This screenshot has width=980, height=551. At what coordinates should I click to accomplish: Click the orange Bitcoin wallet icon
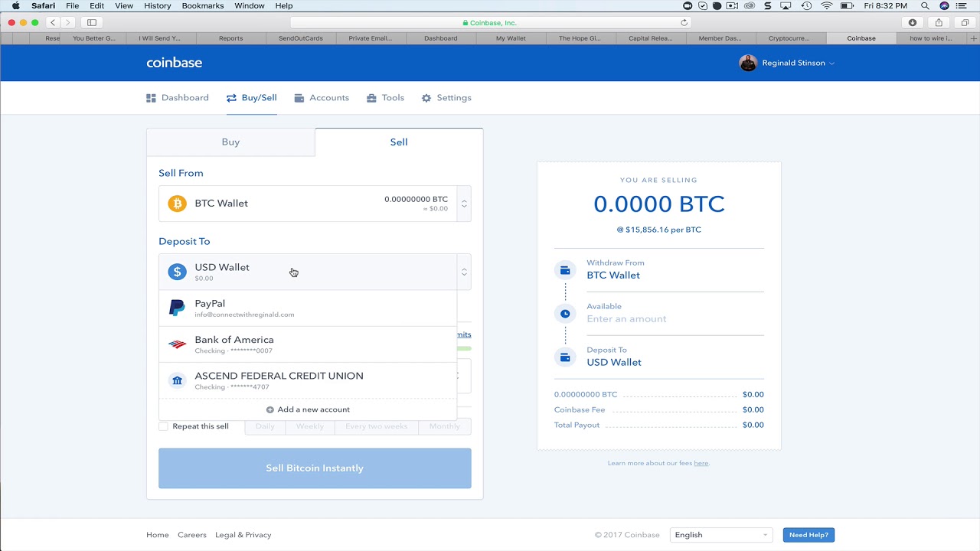(x=177, y=204)
